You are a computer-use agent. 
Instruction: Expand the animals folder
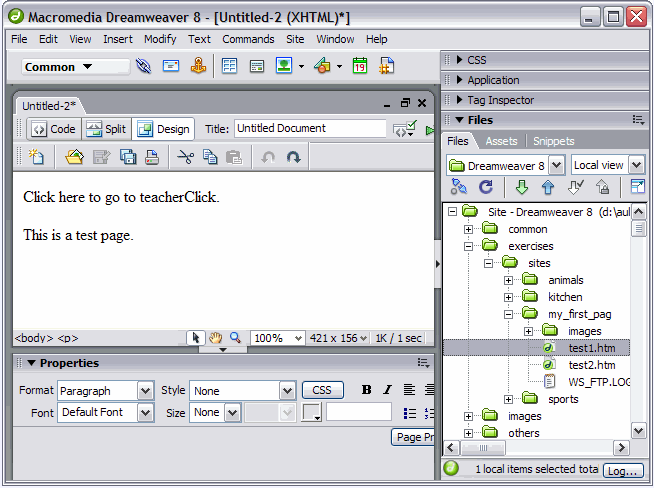508,280
